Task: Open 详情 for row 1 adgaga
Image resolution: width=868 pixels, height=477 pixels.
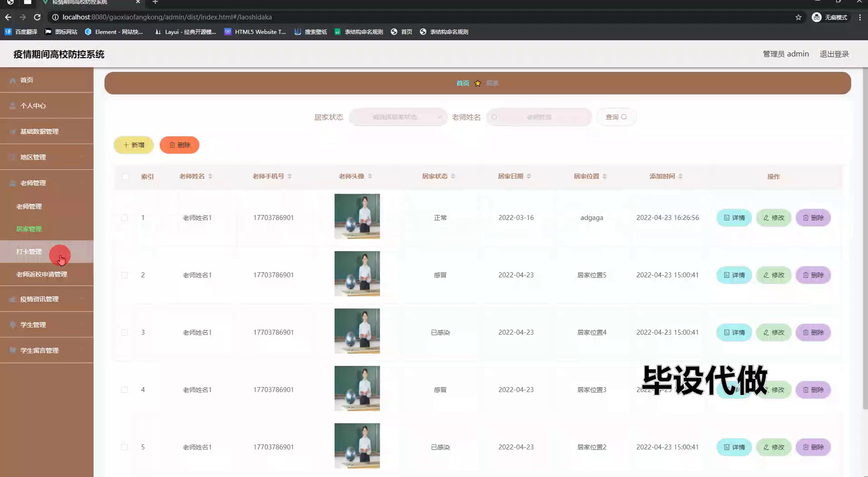Action: (734, 218)
